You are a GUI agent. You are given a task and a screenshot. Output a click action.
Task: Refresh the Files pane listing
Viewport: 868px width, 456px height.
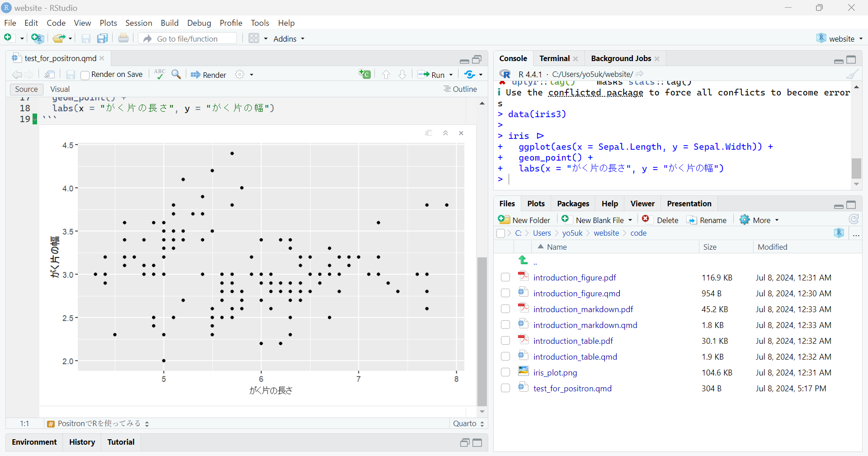854,219
